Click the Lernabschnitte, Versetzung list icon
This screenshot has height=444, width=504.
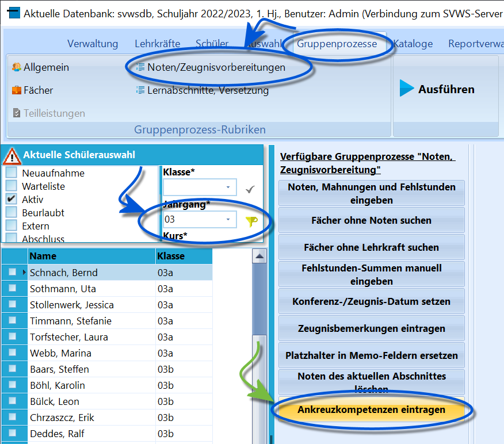(140, 90)
